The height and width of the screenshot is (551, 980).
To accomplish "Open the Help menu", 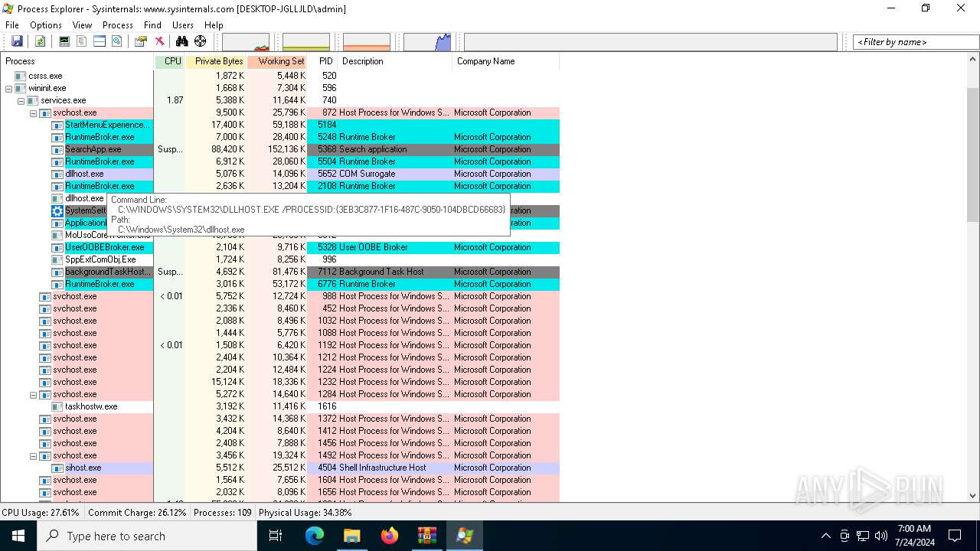I will coord(214,25).
